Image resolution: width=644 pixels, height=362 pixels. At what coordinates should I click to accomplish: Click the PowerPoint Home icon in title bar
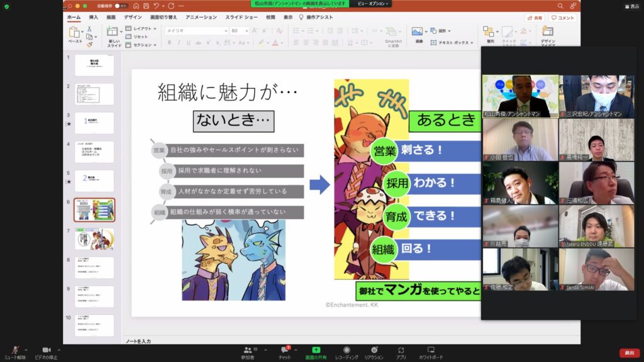point(136,6)
